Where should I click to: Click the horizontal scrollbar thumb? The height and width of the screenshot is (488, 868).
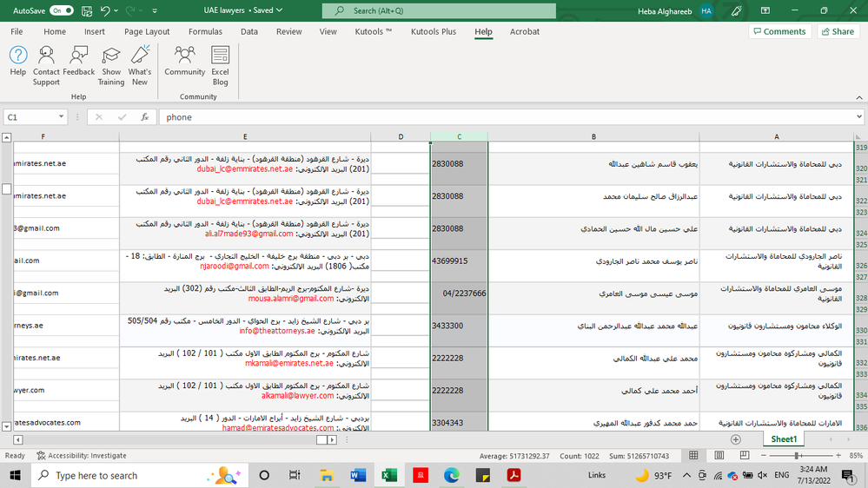[321, 440]
